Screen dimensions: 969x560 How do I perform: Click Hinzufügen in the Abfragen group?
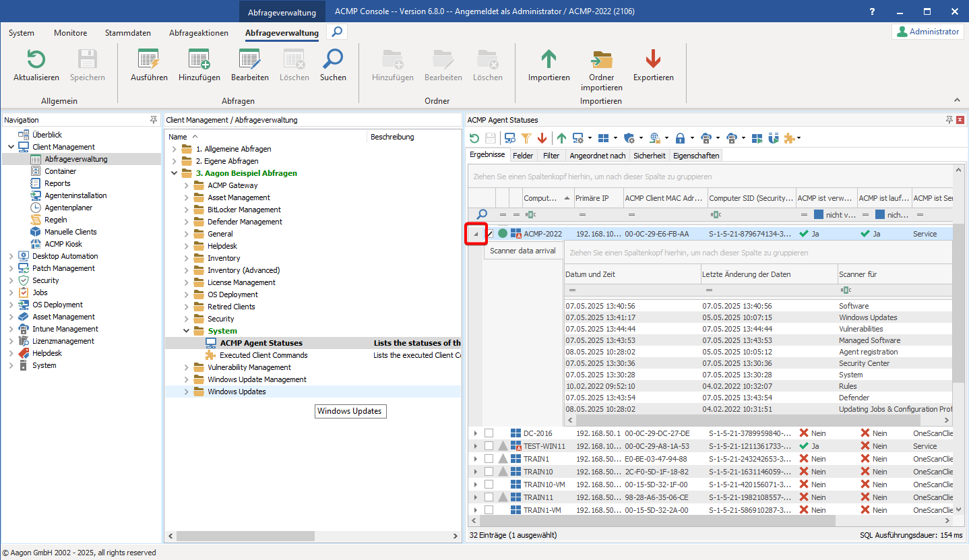tap(199, 61)
